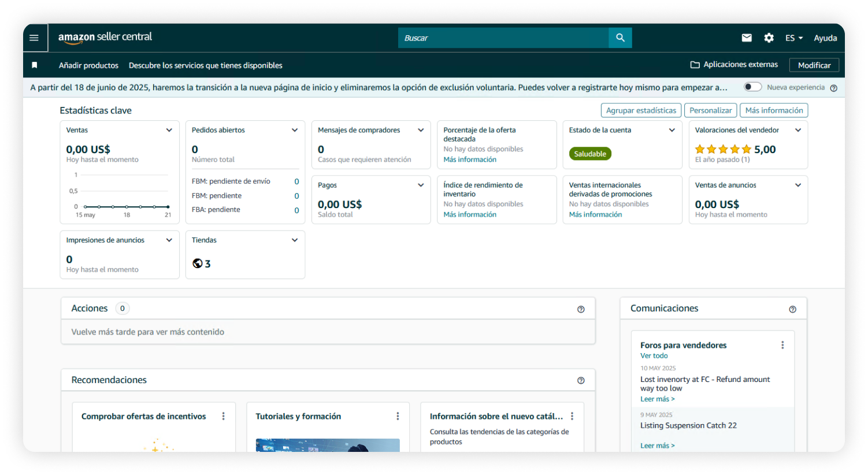Open options menu for Foros para vendedores
The width and height of the screenshot is (868, 475).
click(782, 345)
